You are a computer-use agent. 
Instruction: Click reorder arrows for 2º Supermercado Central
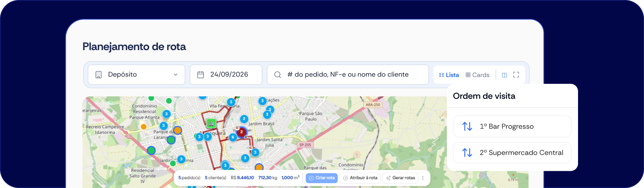pyautogui.click(x=467, y=152)
